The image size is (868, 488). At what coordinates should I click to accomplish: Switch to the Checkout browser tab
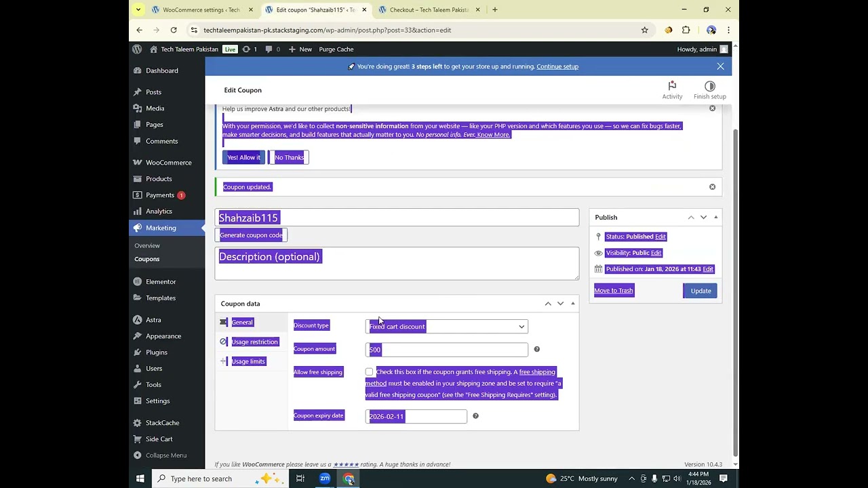[429, 9]
